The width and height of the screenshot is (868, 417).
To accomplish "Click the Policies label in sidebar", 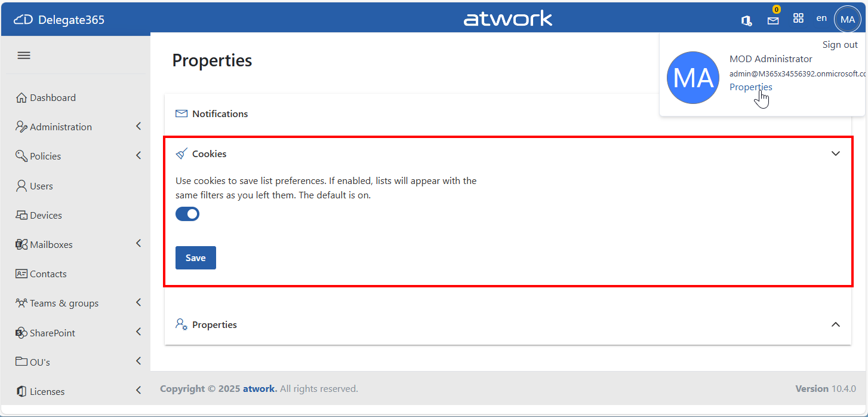I will (x=45, y=156).
